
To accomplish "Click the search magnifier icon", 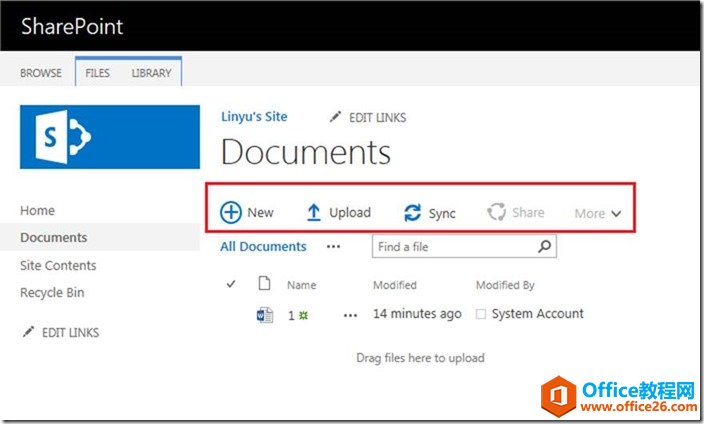I will pos(545,246).
